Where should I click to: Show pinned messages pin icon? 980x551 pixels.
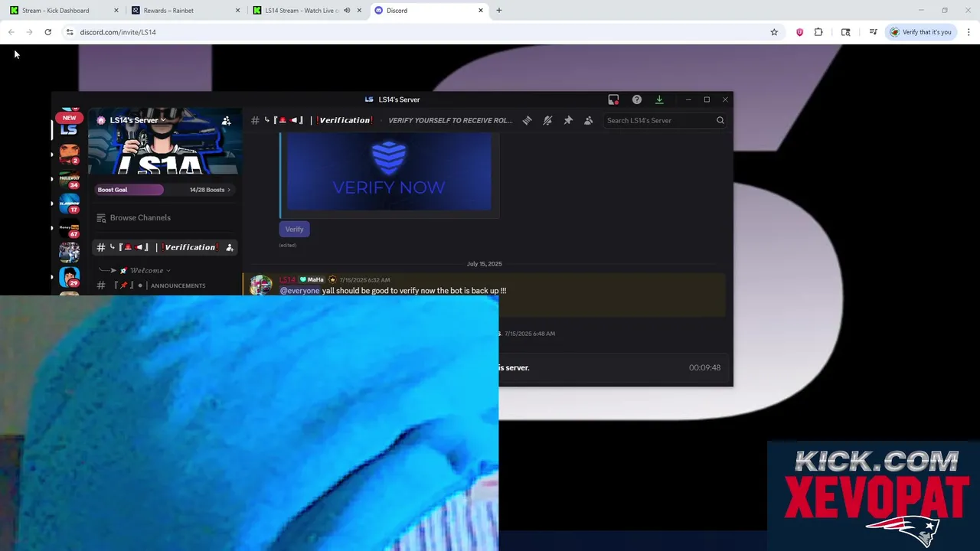point(568,120)
